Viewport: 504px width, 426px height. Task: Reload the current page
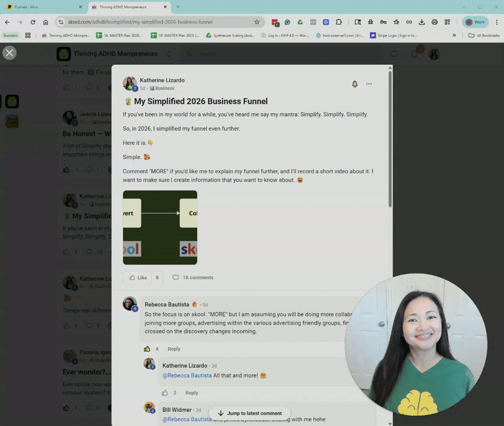33,22
